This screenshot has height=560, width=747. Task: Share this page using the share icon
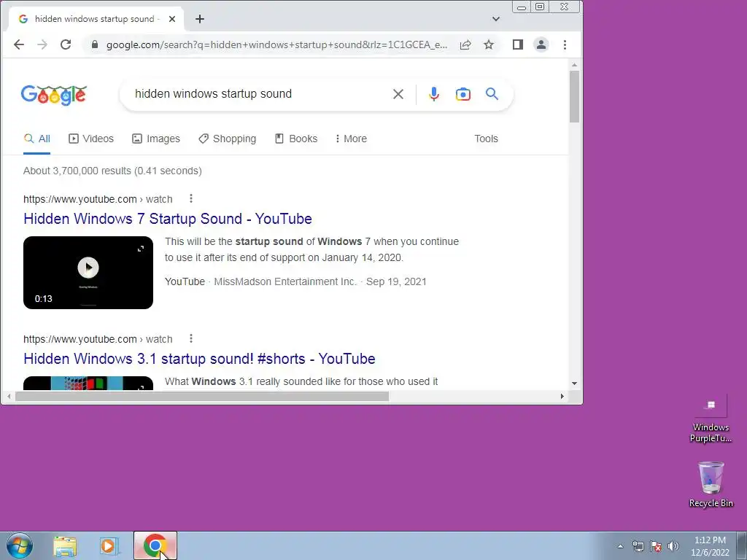point(465,44)
